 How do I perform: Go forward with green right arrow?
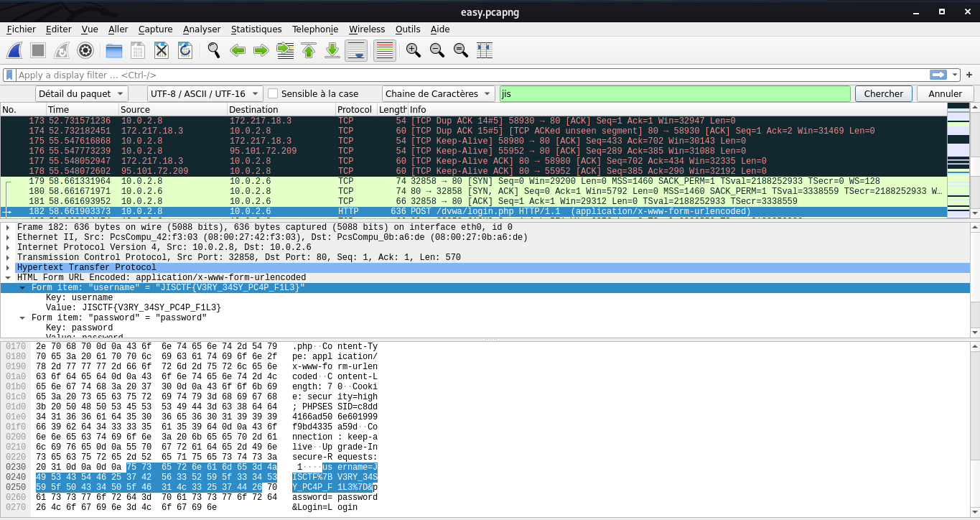261,50
